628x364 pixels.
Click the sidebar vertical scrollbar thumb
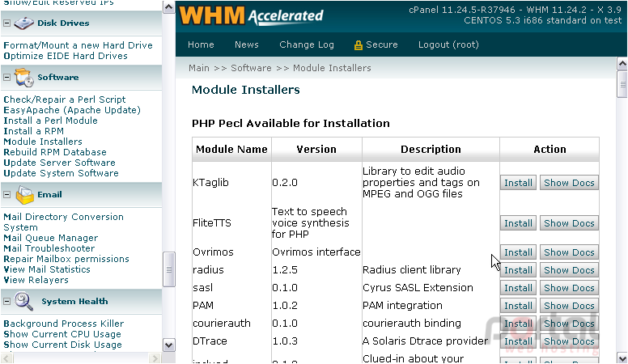click(168, 269)
